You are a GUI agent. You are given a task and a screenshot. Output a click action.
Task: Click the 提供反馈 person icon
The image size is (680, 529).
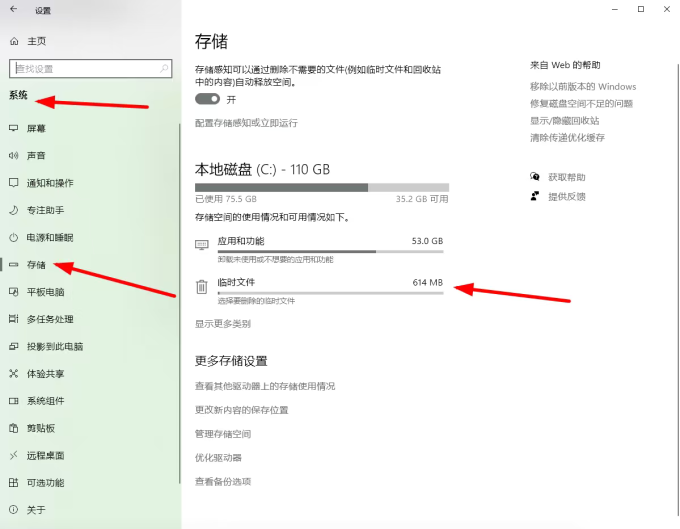click(x=535, y=196)
